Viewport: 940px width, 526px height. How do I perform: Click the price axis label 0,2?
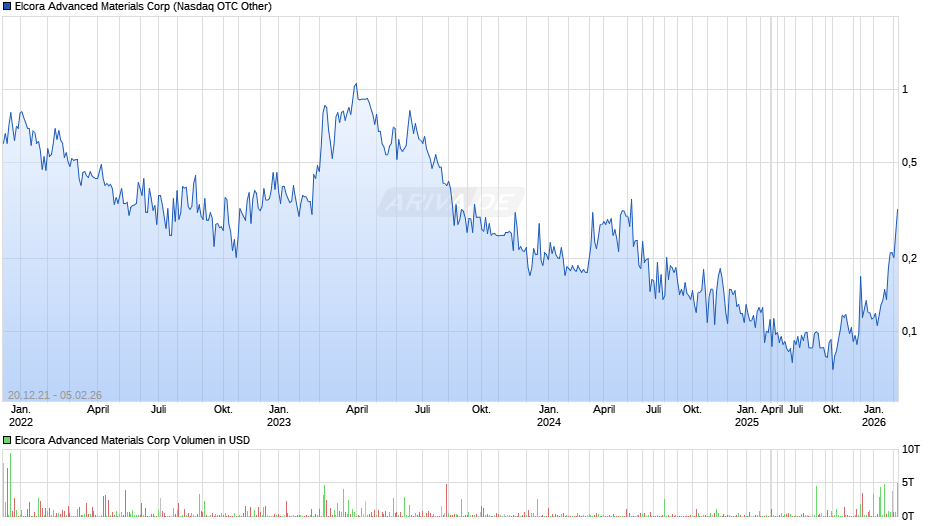pyautogui.click(x=909, y=259)
